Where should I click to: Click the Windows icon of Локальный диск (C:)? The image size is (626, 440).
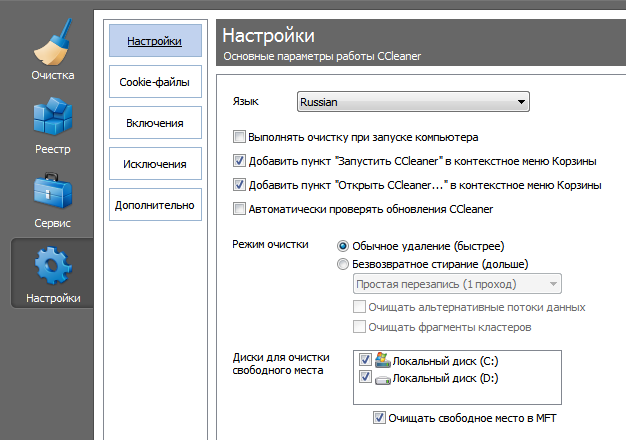pos(382,360)
